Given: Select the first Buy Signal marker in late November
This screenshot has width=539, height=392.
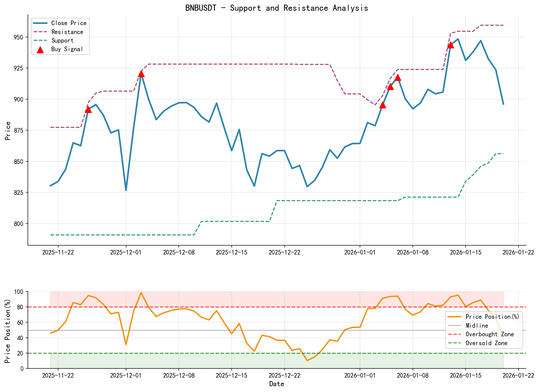Looking at the screenshot, I should pos(88,109).
